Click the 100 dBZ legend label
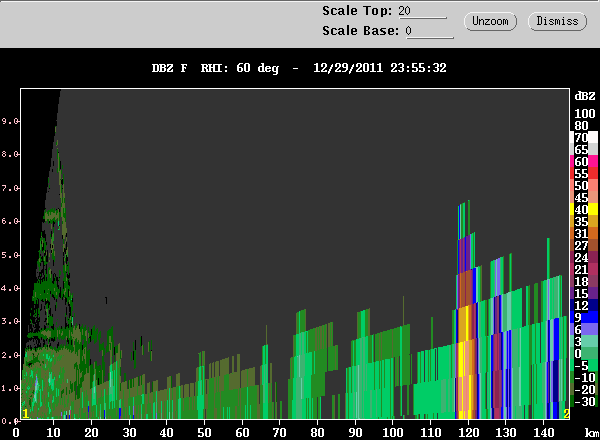 click(585, 114)
